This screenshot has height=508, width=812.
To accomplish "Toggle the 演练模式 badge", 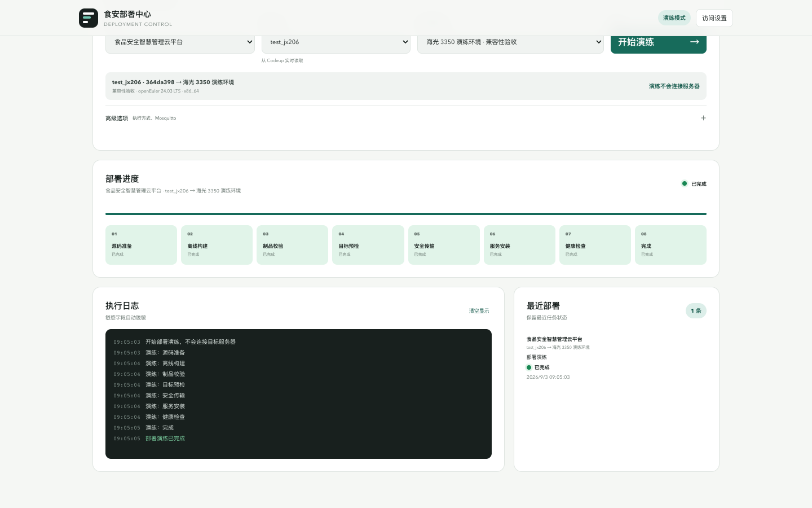I will coord(674,18).
